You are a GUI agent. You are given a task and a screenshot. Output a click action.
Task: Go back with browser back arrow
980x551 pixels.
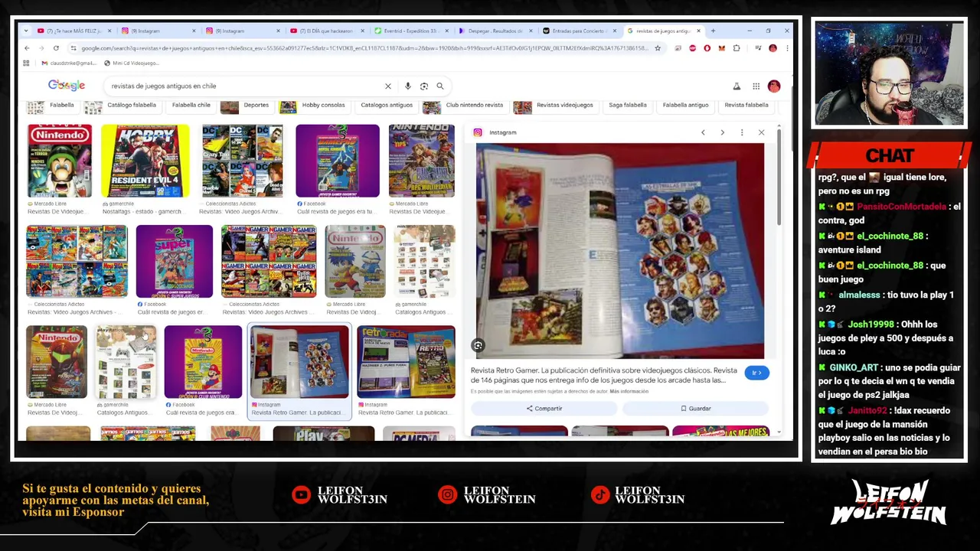27,48
